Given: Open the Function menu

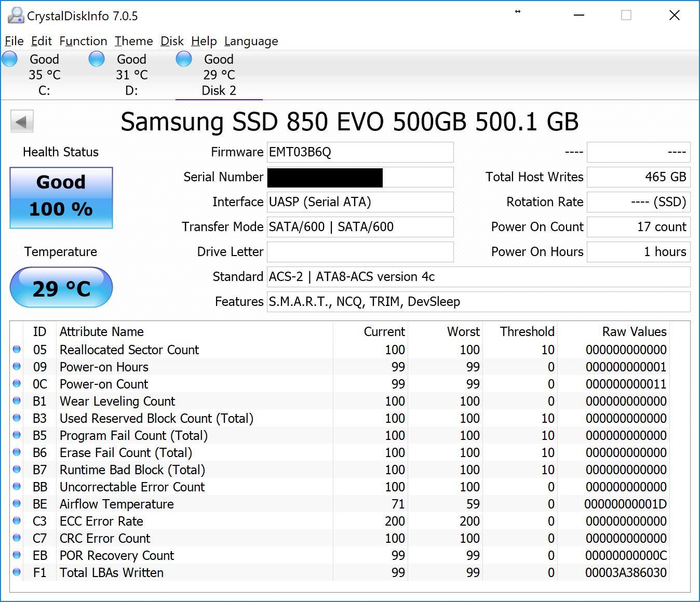Looking at the screenshot, I should (83, 41).
